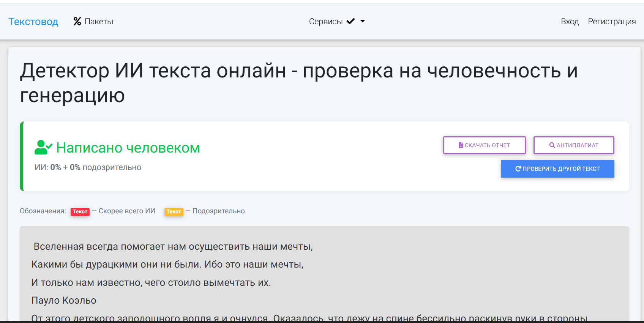Click Проверить другой текст button

point(557,169)
